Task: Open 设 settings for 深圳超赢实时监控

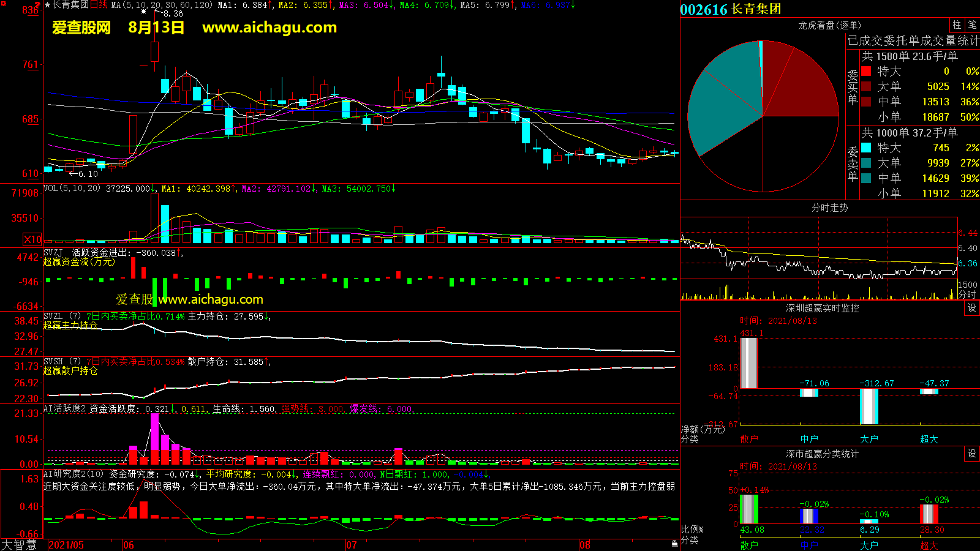Action: point(971,308)
